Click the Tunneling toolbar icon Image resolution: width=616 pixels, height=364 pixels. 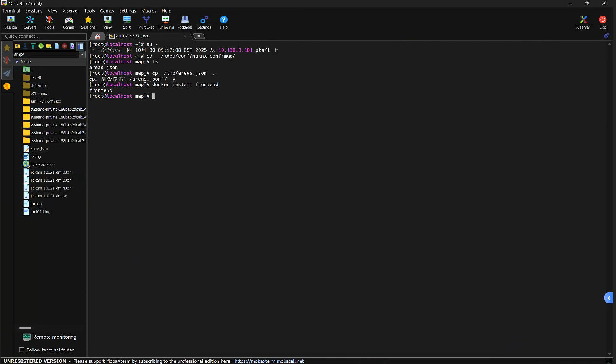point(165,22)
